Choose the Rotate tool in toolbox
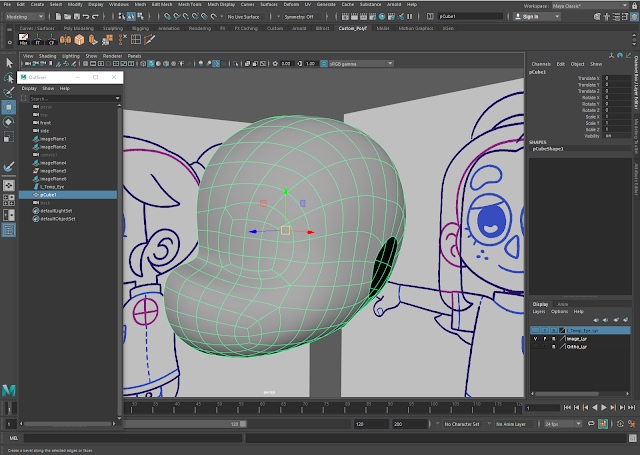640x455 pixels. [x=9, y=122]
